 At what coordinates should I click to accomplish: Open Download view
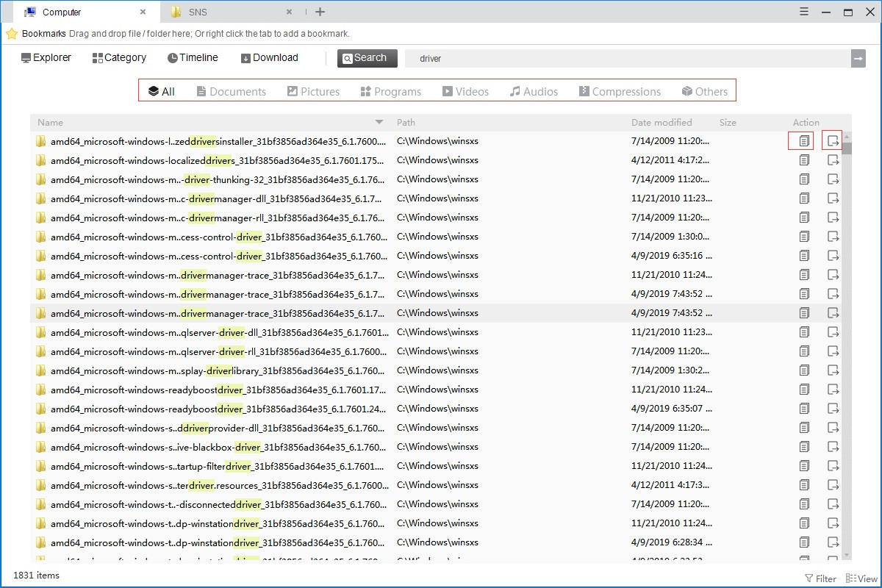[x=269, y=57]
